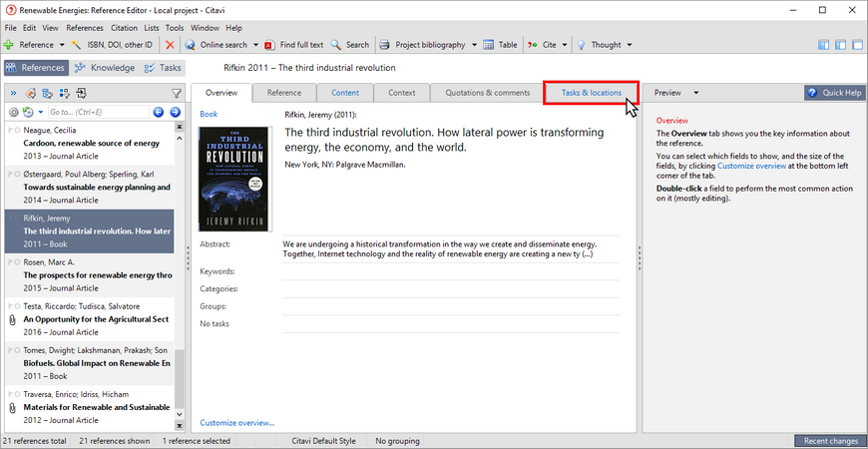This screenshot has height=449, width=868.
Task: Open the Citation menu
Action: (124, 28)
